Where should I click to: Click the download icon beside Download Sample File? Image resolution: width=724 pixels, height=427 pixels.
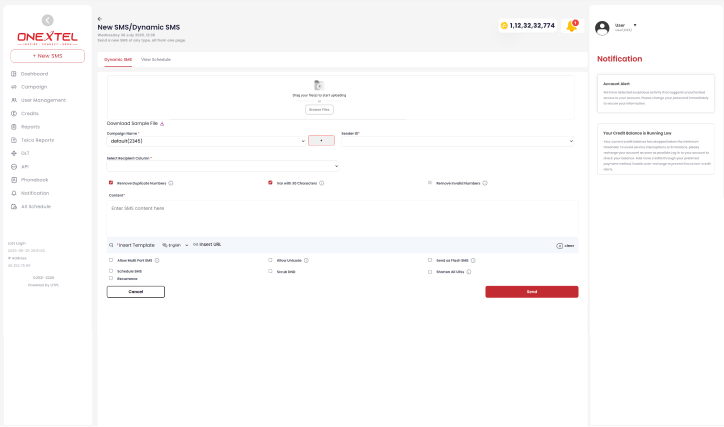coord(163,124)
